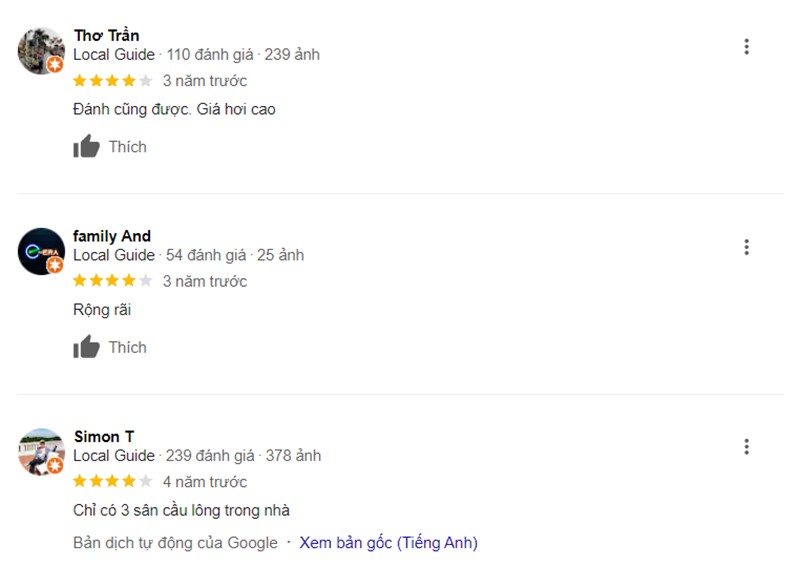This screenshot has width=800, height=566.
Task: Like Thơ Trần's review with thumbs-up
Action: 87,147
